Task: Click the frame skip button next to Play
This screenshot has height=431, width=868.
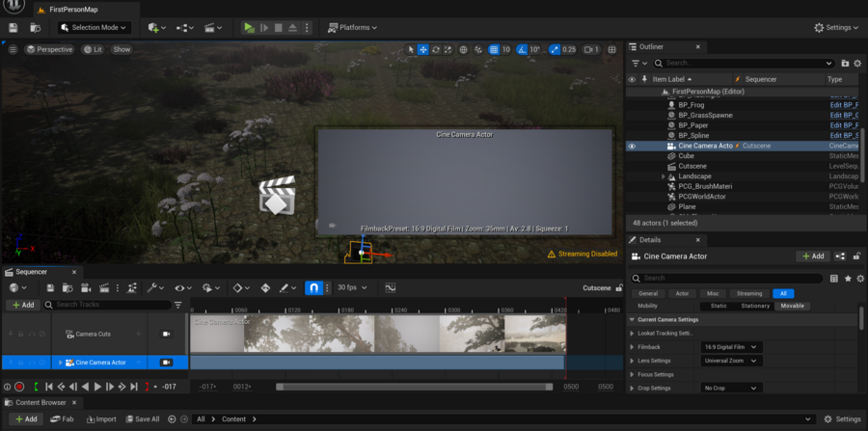Action: click(264, 28)
